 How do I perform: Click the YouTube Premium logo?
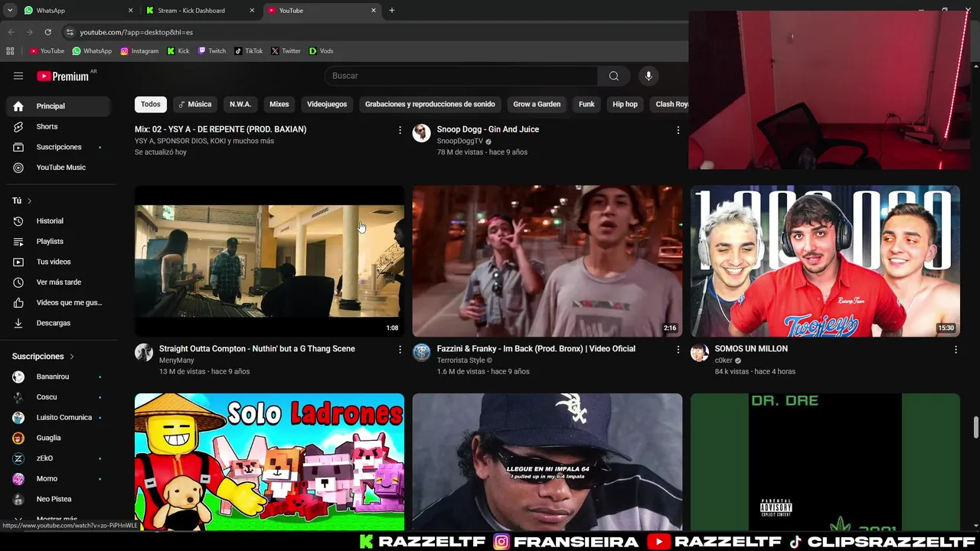[63, 76]
